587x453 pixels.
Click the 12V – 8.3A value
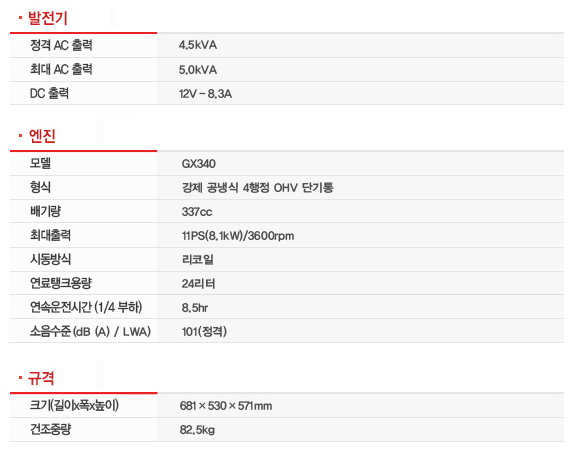tap(205, 94)
